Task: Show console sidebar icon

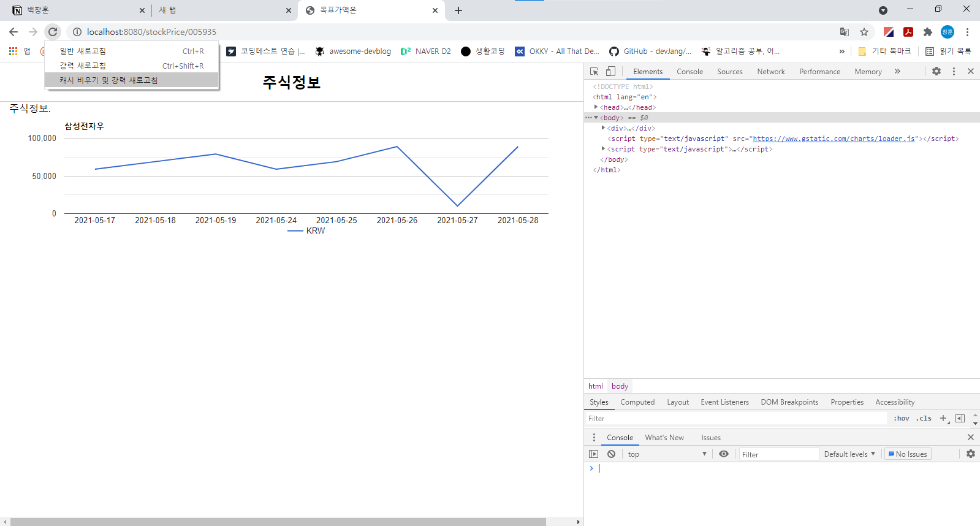Action: point(593,454)
